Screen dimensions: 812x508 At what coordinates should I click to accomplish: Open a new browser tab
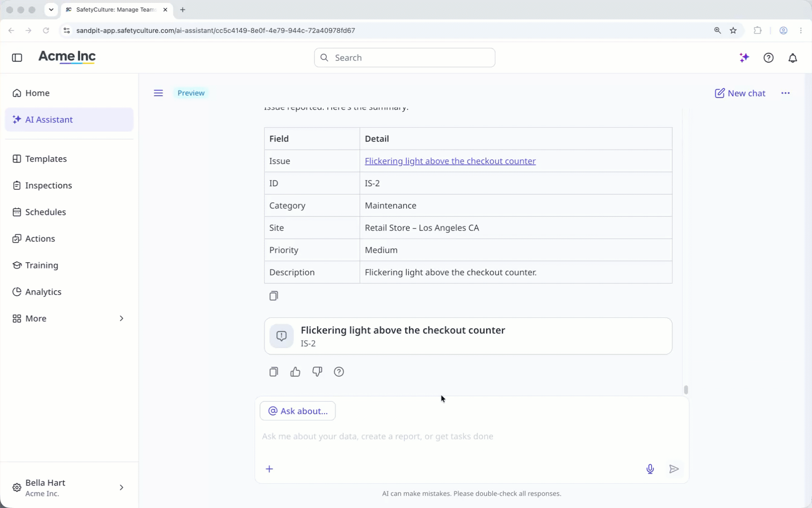183,10
